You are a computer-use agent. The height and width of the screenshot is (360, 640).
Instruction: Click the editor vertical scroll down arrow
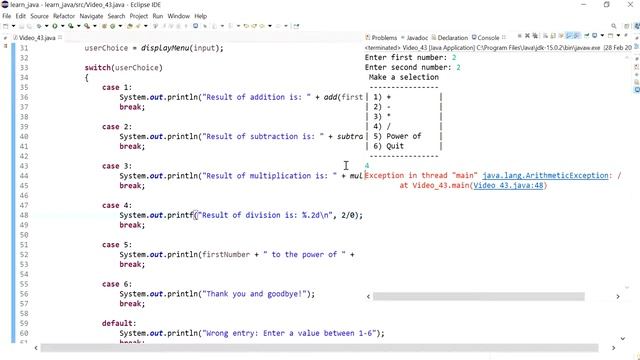pos(623,338)
